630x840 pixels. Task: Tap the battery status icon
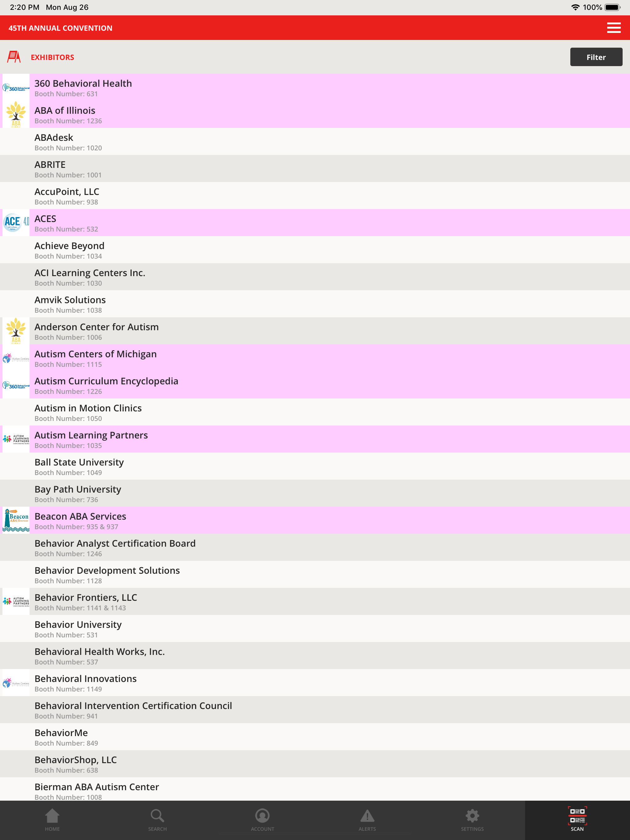coord(612,7)
